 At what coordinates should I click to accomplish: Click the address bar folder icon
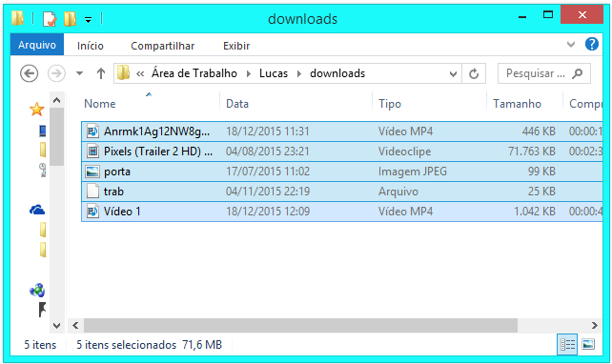coord(123,73)
